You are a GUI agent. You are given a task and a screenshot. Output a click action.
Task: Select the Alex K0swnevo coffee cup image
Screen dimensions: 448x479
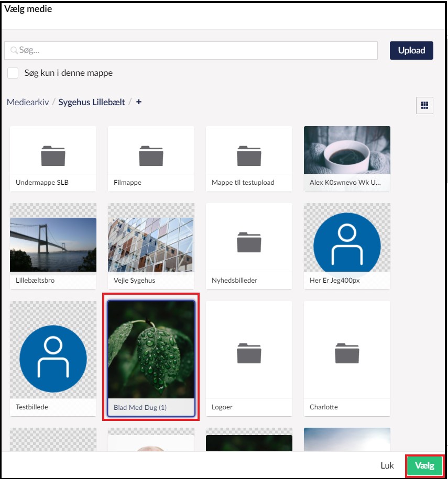(x=347, y=150)
